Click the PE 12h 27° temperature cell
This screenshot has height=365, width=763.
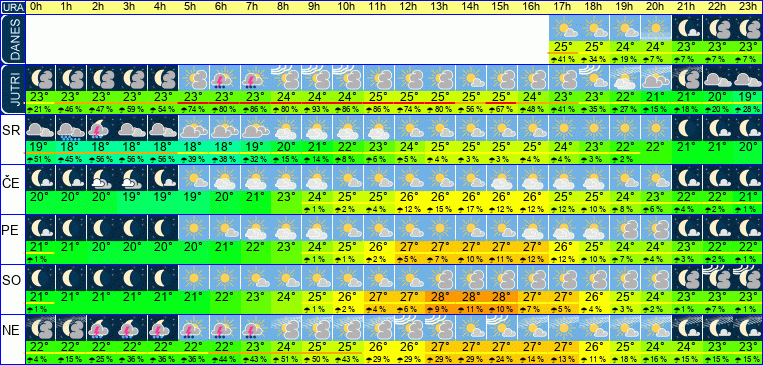pyautogui.click(x=409, y=247)
